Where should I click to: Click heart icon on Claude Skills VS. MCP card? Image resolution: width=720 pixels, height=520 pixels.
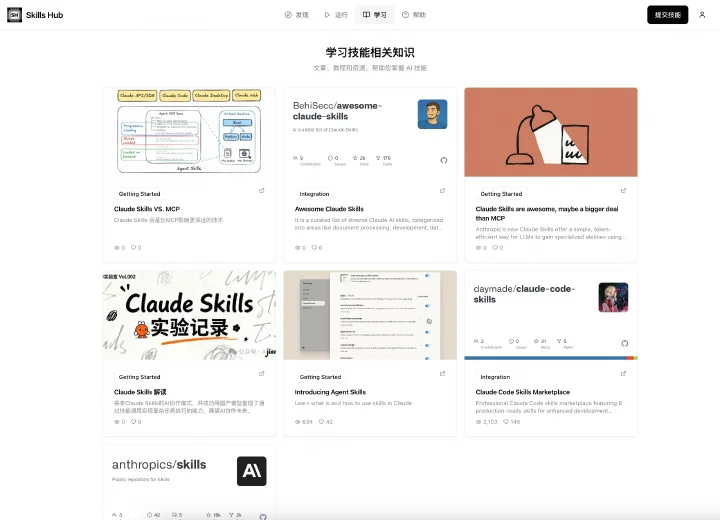[133, 248]
